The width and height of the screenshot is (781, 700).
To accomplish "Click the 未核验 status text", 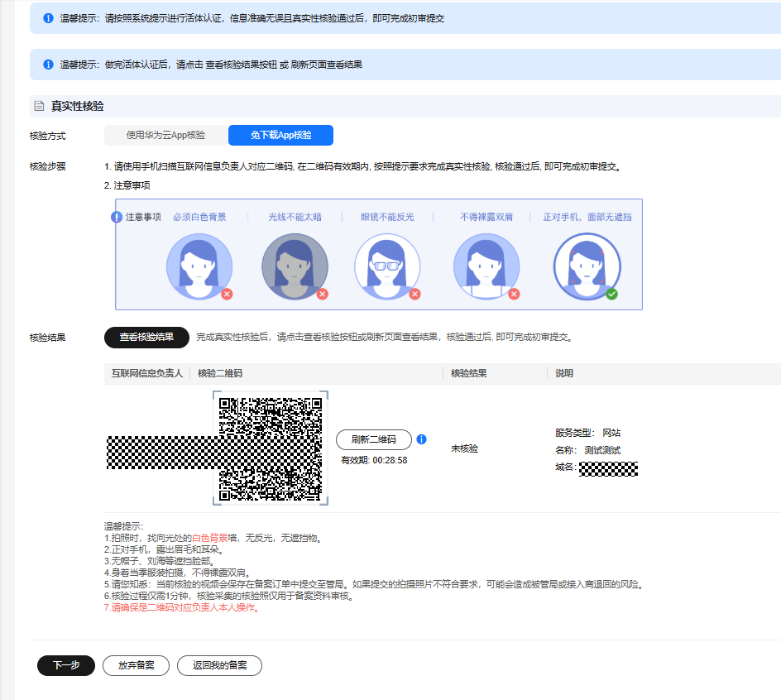I will (464, 448).
